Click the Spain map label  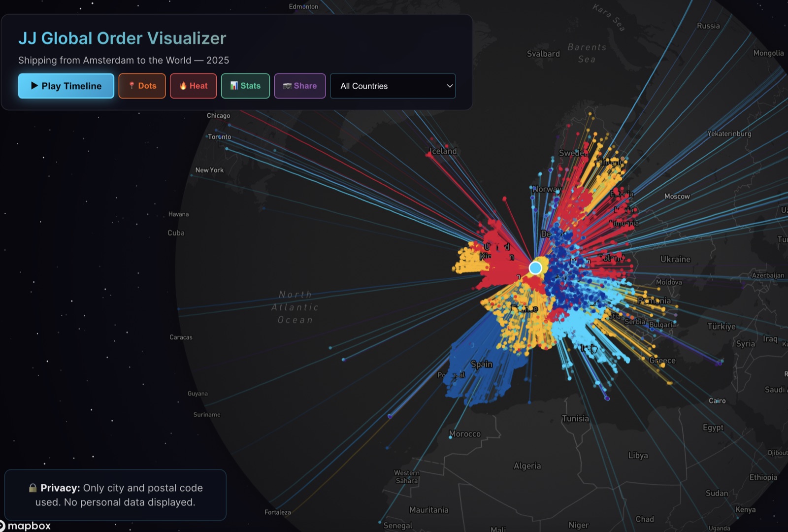click(482, 364)
